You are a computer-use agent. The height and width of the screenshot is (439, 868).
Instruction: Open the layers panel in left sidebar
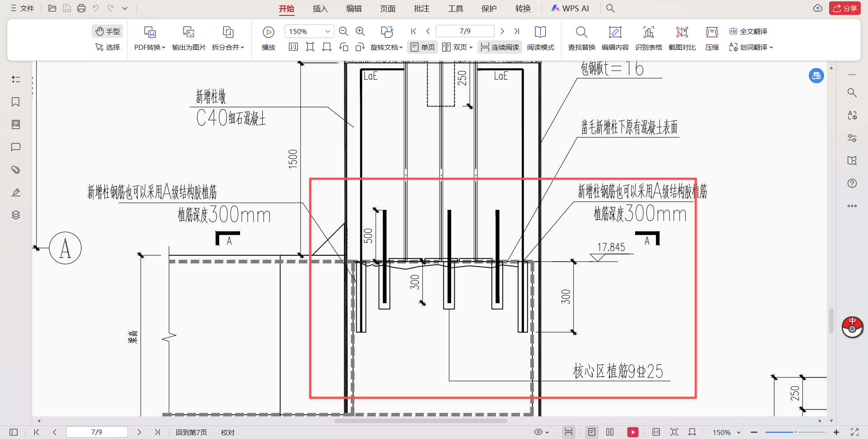click(x=16, y=215)
